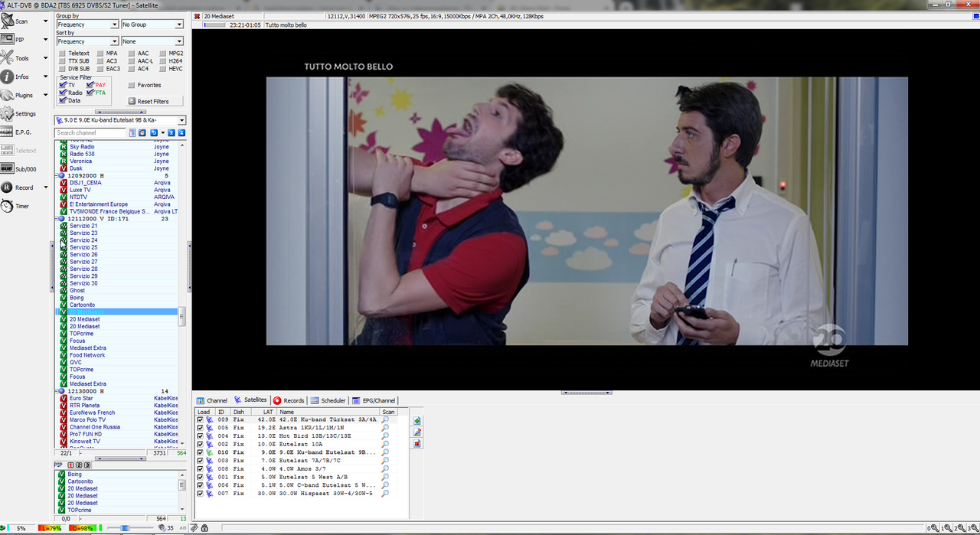Sort satellites by the ID column header
The image size is (980, 535).
[x=223, y=412]
